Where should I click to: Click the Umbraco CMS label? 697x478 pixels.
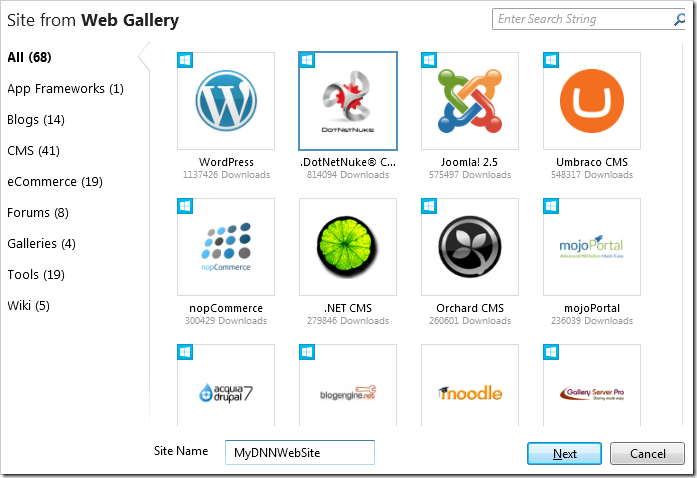592,162
